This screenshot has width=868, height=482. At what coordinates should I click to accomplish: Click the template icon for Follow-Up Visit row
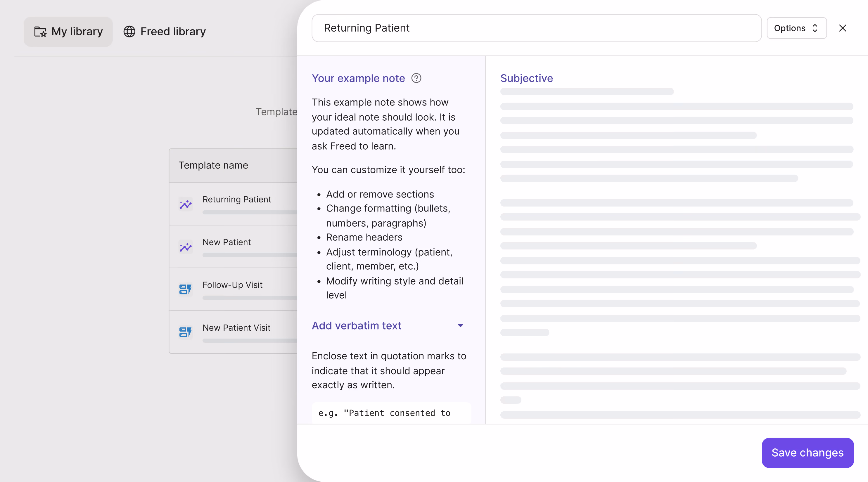(x=186, y=289)
